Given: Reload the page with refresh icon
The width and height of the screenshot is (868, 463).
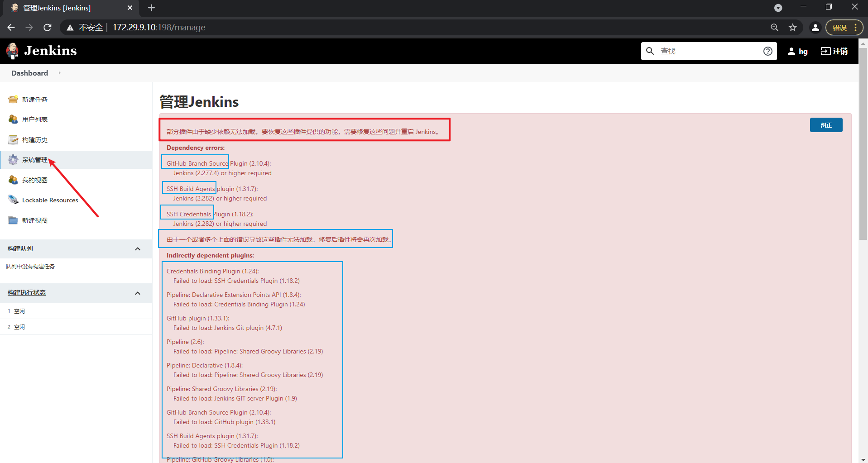Looking at the screenshot, I should (x=48, y=28).
